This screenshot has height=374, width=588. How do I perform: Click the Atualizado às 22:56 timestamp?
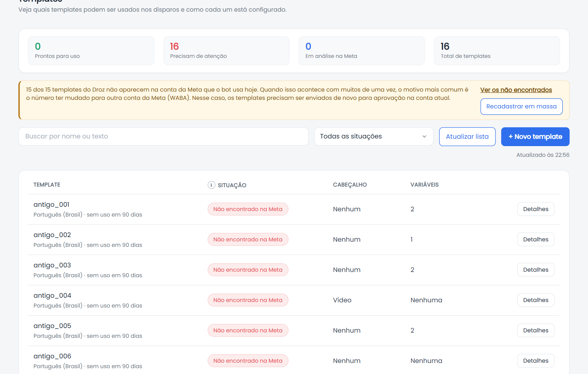(543, 155)
